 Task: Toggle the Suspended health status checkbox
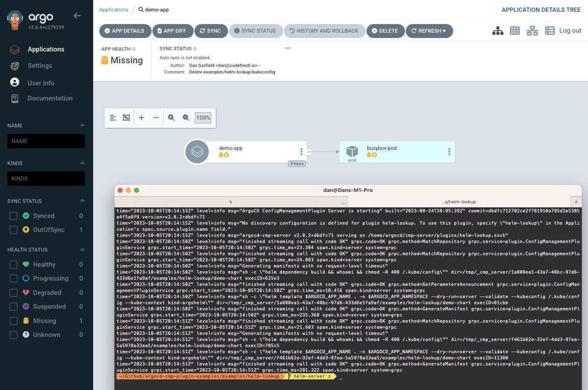[14, 307]
